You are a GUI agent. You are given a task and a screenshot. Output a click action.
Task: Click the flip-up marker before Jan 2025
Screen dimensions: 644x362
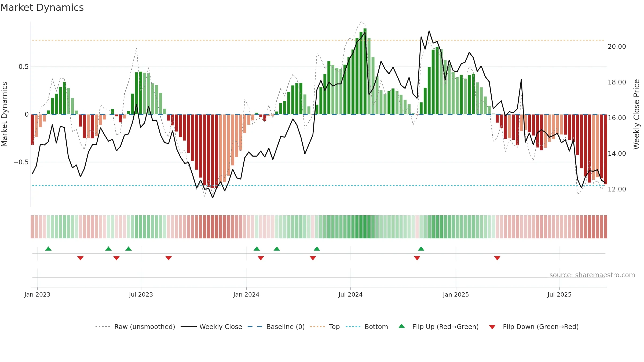tap(421, 249)
